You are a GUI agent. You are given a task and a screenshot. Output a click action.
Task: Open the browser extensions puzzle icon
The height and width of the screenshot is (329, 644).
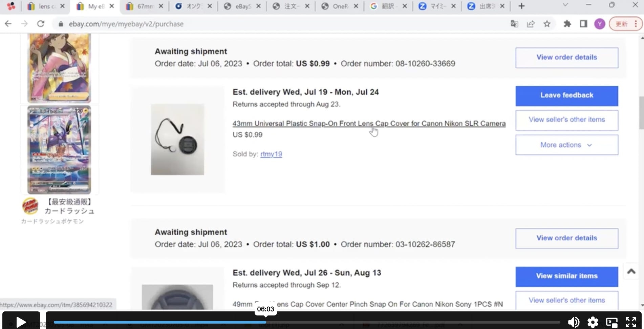coord(567,24)
